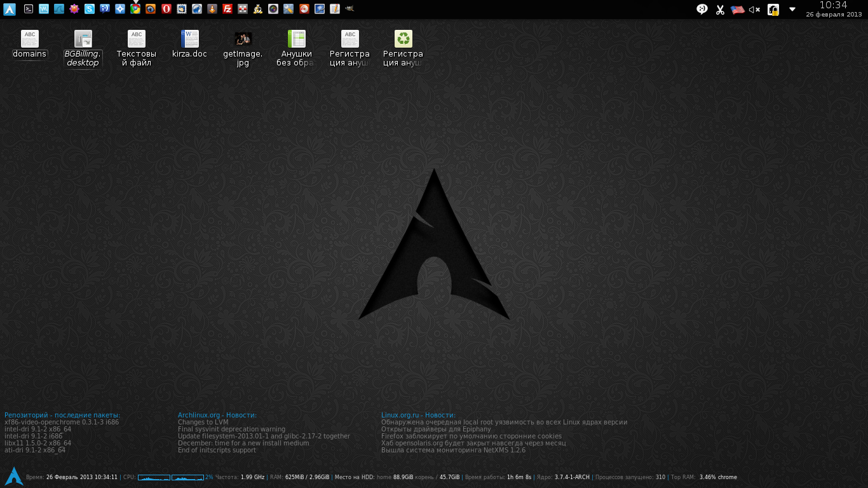Click the 'ati-dri 9.1-2 x86_64' package line
Viewport: 868px width, 488px height.
tap(35, 450)
